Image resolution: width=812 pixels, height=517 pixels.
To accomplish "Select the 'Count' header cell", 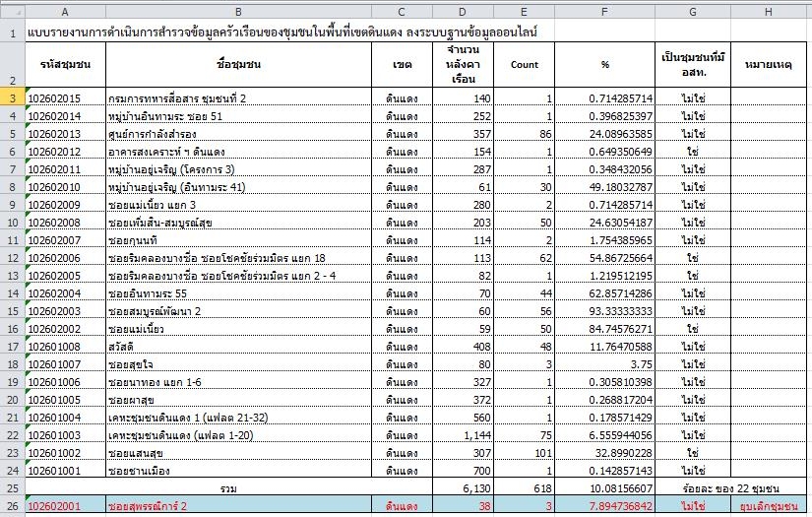I will tap(525, 65).
